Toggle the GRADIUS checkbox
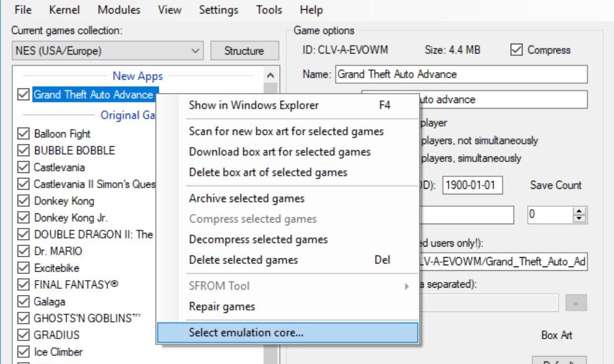The height and width of the screenshot is (364, 614). coord(24,335)
